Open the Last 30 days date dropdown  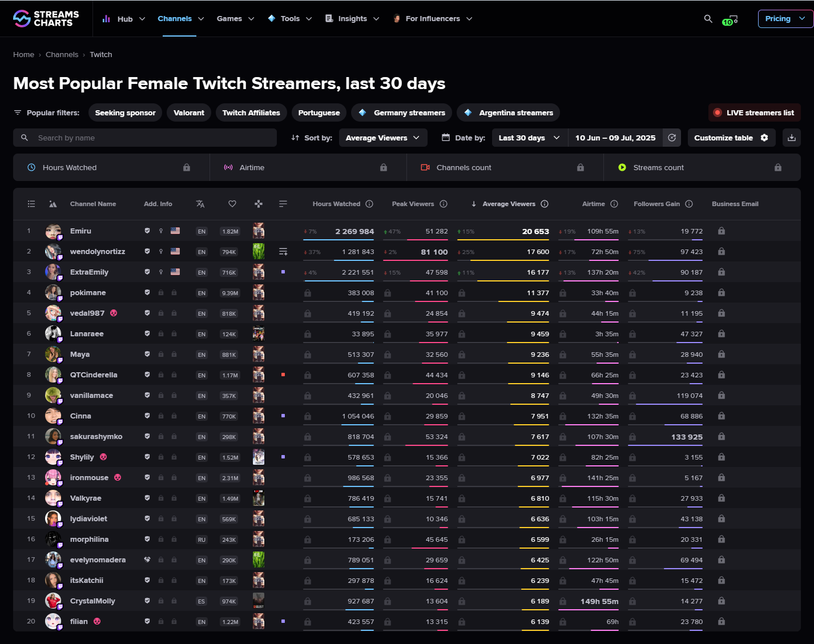tap(530, 138)
